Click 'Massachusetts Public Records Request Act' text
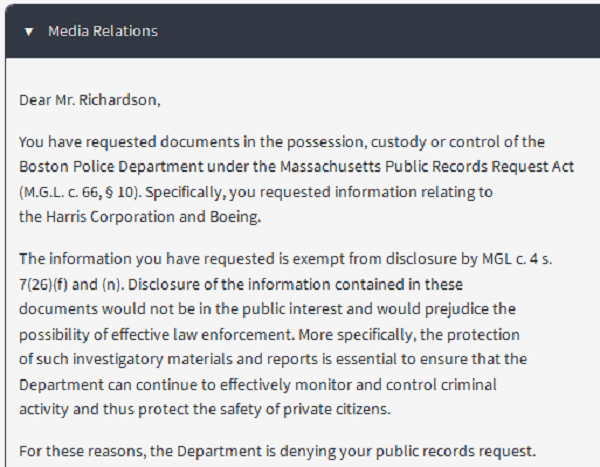The width and height of the screenshot is (600, 467). [x=427, y=167]
